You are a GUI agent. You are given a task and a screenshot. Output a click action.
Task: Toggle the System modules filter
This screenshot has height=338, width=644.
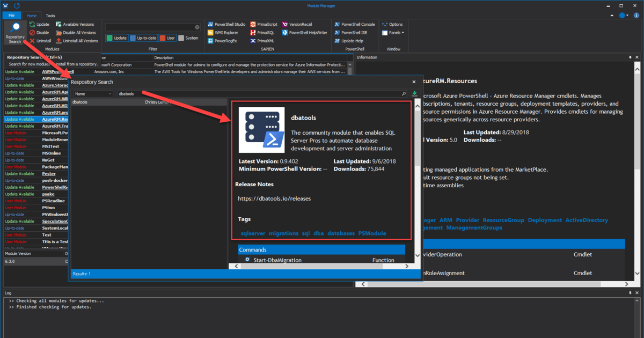click(x=188, y=38)
